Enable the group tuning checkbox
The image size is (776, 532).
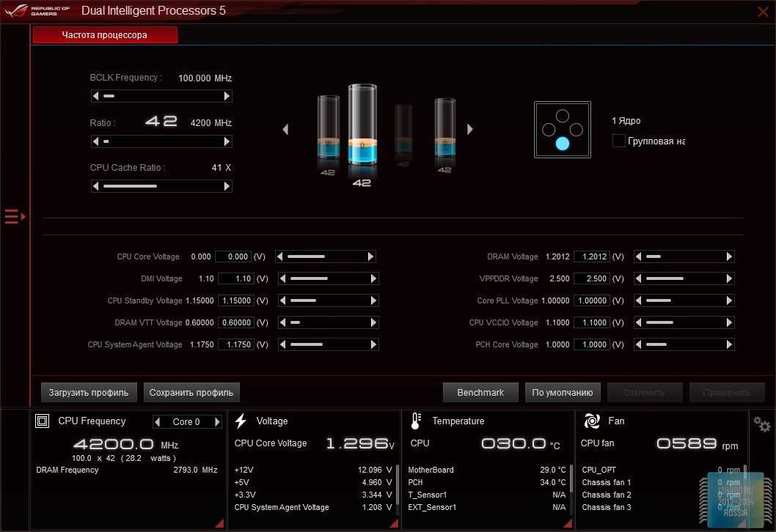(618, 141)
